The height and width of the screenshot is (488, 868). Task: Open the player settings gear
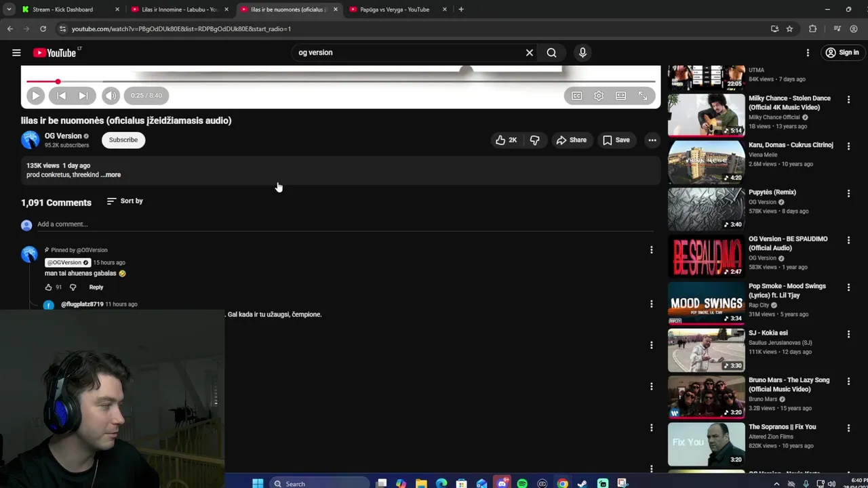pos(599,96)
